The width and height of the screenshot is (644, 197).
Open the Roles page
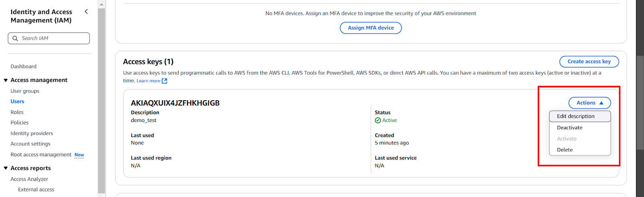click(17, 112)
